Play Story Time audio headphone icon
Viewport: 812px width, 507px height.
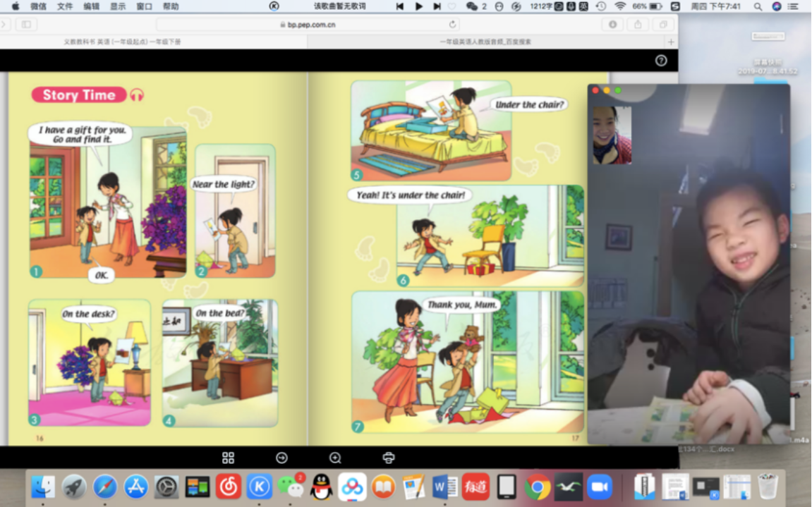tap(137, 95)
